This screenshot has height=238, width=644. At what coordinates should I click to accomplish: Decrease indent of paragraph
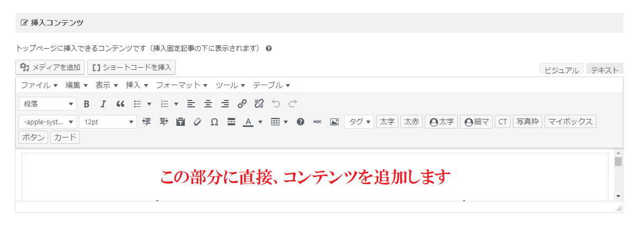click(147, 122)
